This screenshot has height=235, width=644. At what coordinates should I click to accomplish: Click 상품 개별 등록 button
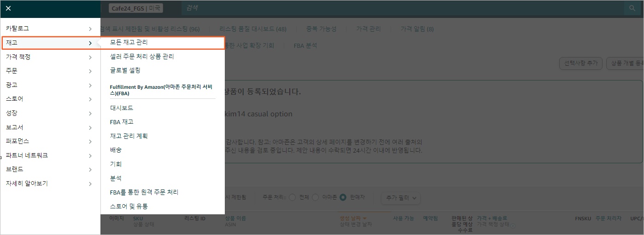tap(625, 63)
